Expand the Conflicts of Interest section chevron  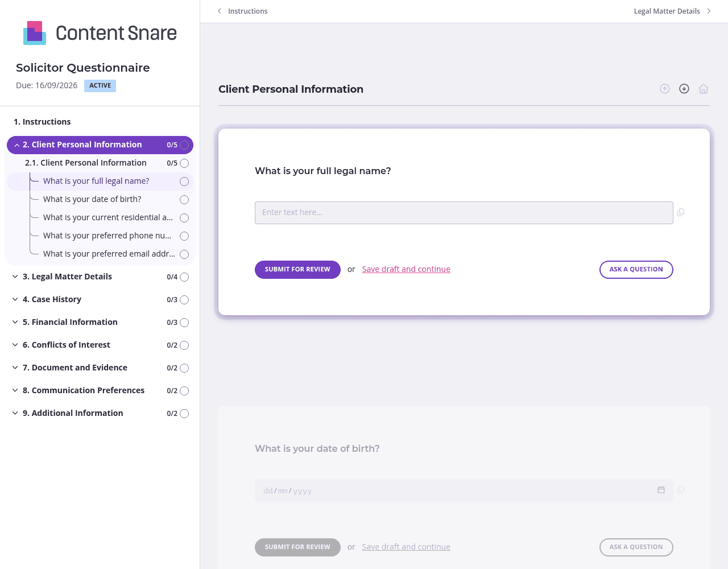(x=15, y=345)
